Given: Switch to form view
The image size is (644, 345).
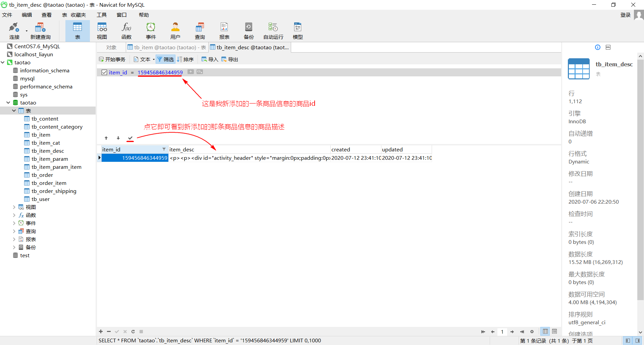Looking at the screenshot, I should click(554, 331).
